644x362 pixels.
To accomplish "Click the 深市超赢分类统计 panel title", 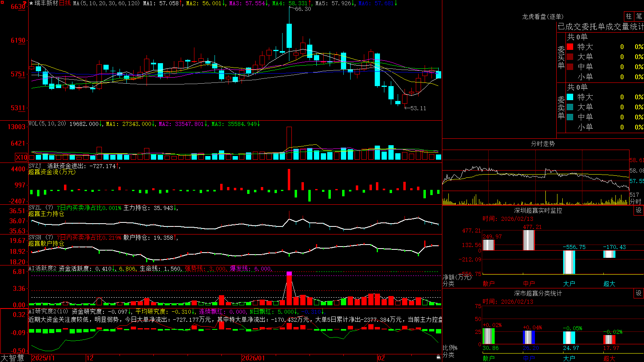I will point(538,293).
